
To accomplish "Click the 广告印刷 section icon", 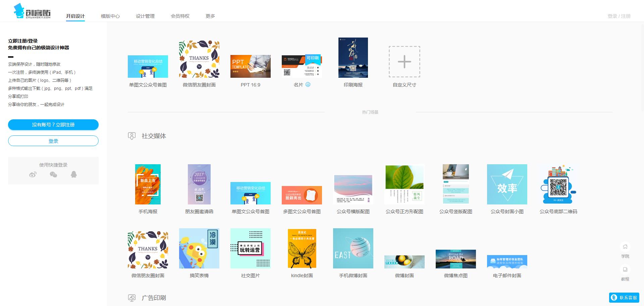I will [131, 298].
